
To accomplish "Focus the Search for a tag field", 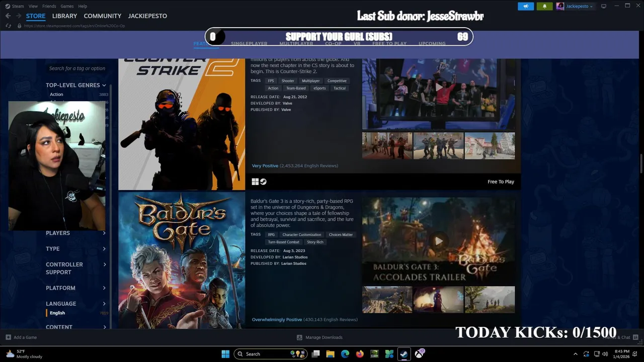I will [77, 68].
